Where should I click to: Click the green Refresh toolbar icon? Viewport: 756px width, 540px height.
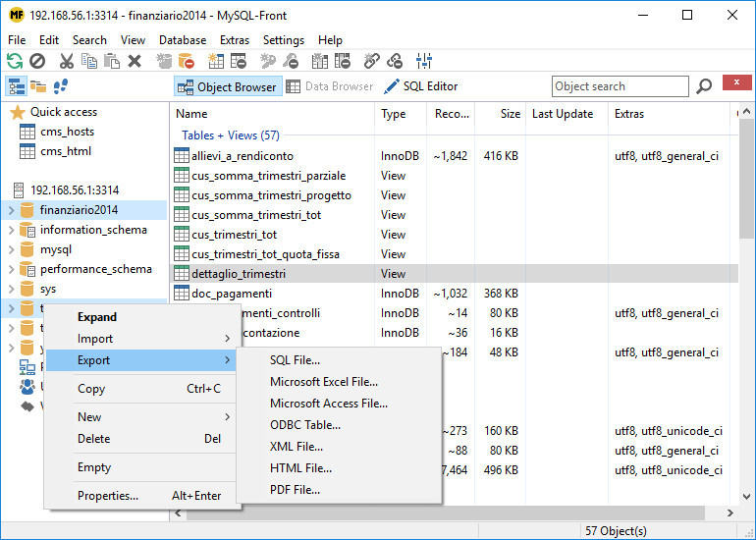pyautogui.click(x=15, y=61)
